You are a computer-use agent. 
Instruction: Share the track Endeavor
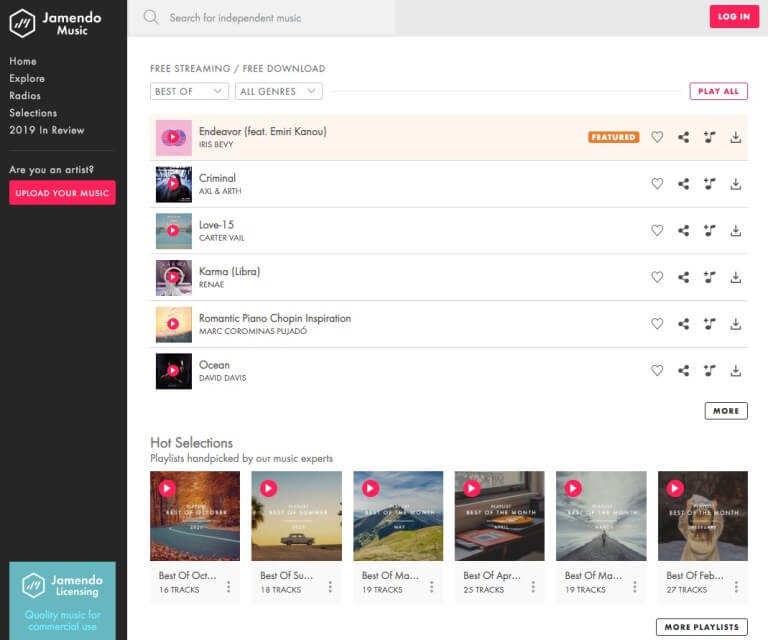click(683, 137)
